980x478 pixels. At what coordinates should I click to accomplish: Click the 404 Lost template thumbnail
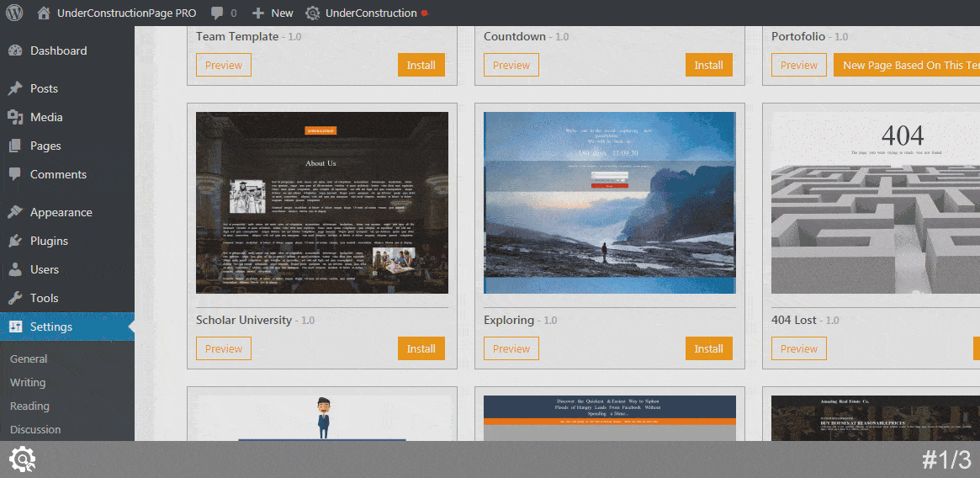875,203
